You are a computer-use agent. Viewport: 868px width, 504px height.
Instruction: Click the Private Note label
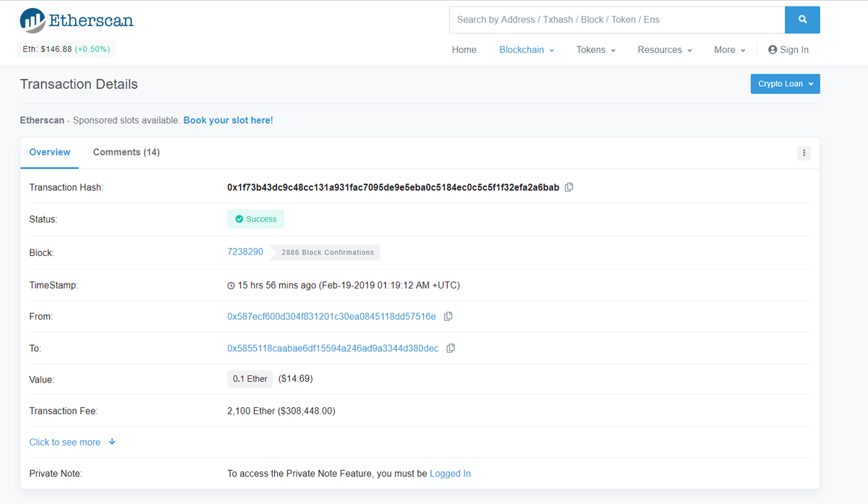[x=56, y=474]
